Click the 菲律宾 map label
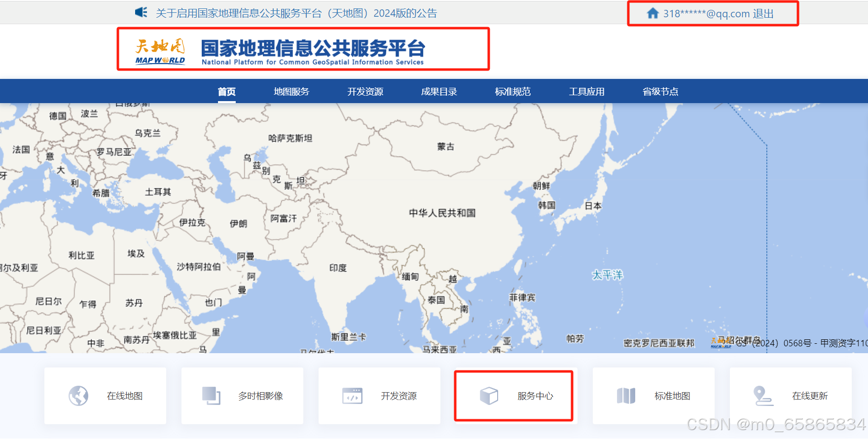Image resolution: width=868 pixels, height=439 pixels. pyautogui.click(x=522, y=297)
